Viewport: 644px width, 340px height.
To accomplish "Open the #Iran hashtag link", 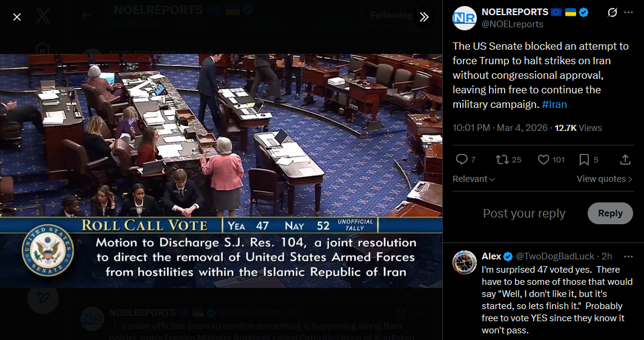I will pos(554,104).
